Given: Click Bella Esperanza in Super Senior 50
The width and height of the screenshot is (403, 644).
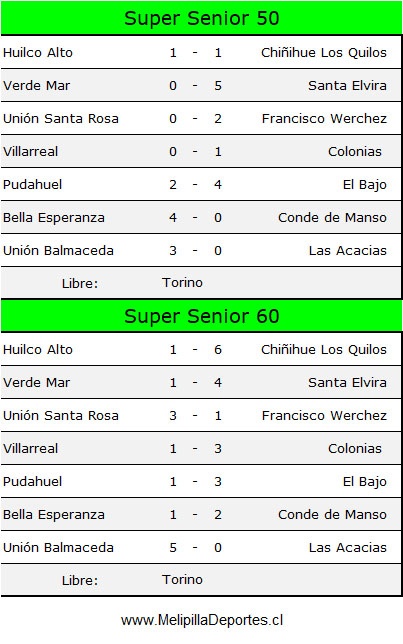Looking at the screenshot, I should click(x=54, y=218).
